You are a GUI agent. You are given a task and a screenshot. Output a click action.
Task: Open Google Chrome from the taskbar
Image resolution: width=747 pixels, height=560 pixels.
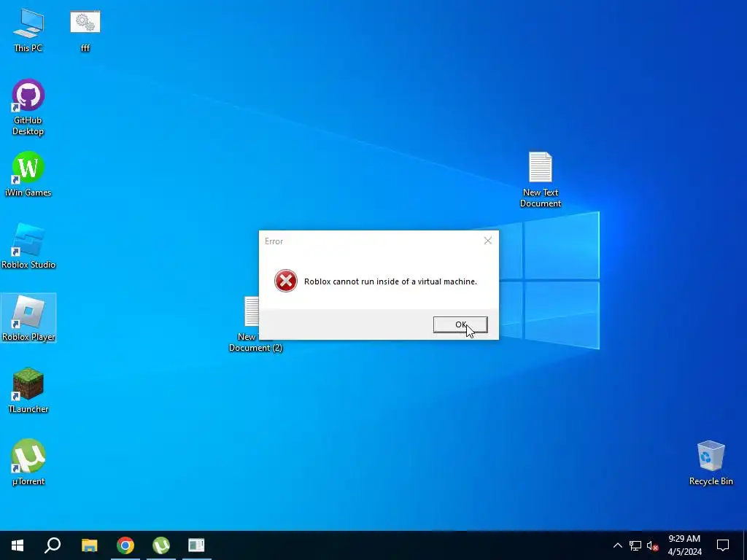click(125, 545)
